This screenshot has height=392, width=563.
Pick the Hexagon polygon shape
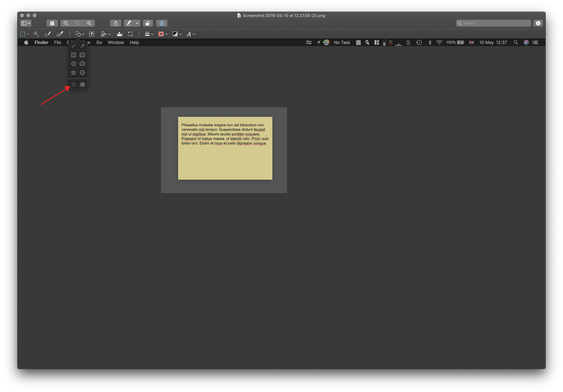(x=82, y=73)
